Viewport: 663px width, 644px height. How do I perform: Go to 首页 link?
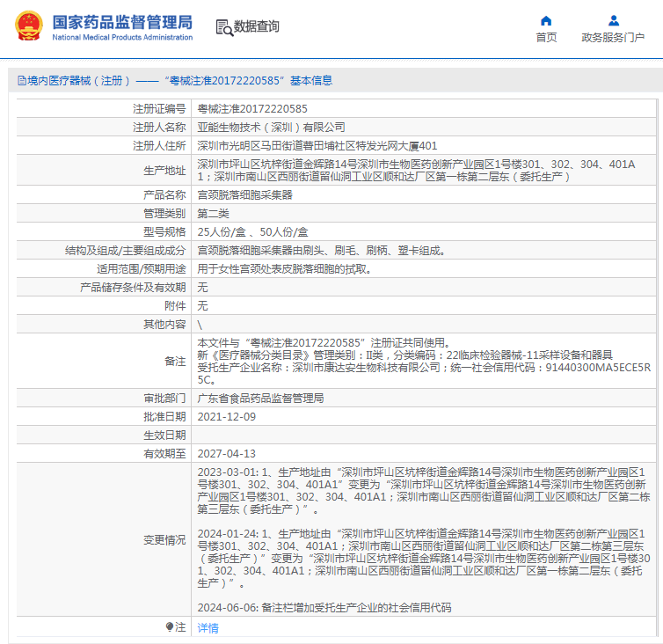click(546, 38)
